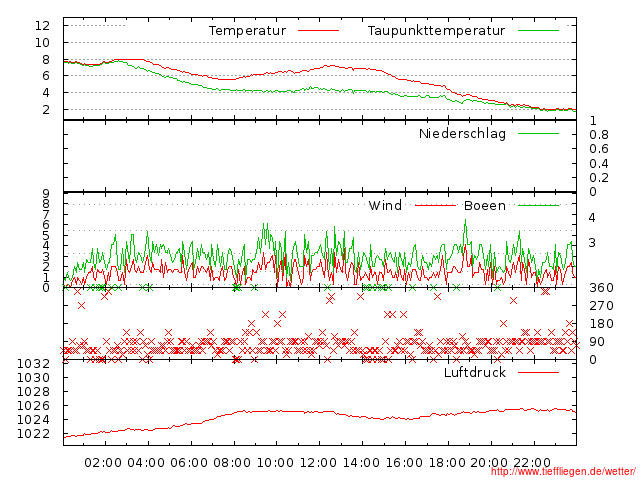Click the 270 wind direction axis value

601,306
